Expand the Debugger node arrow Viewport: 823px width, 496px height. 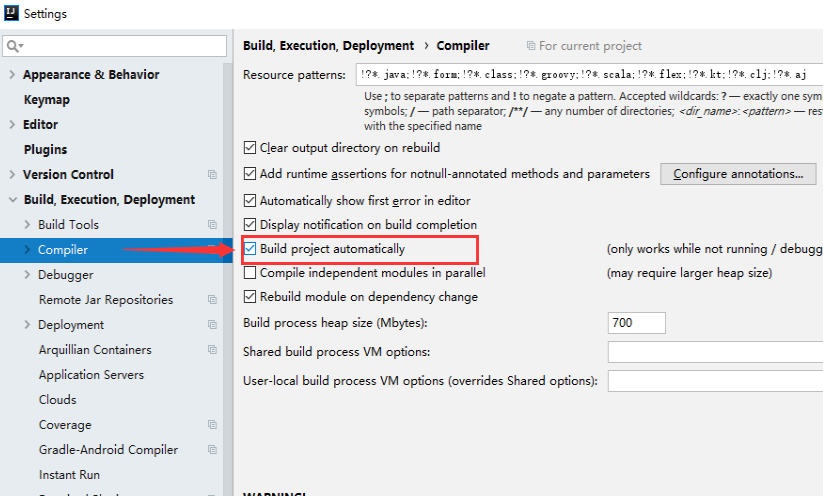27,275
